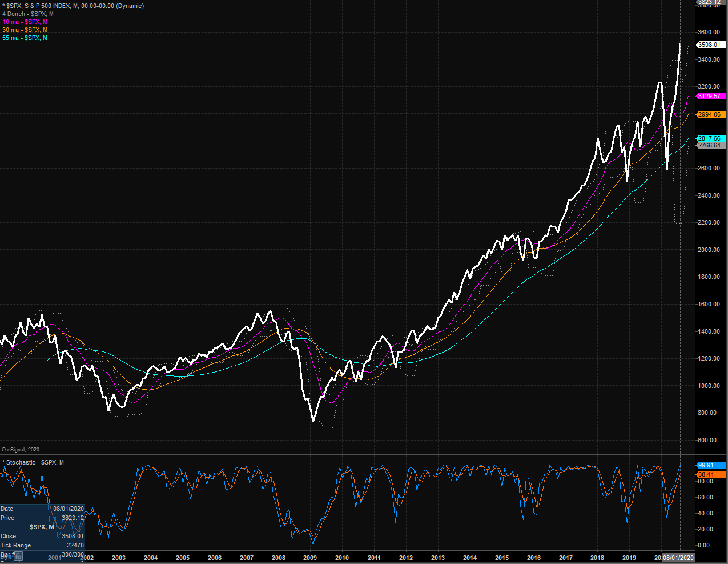Click the white 3508.01 price tag on axis
The width and height of the screenshot is (728, 564).
point(711,45)
